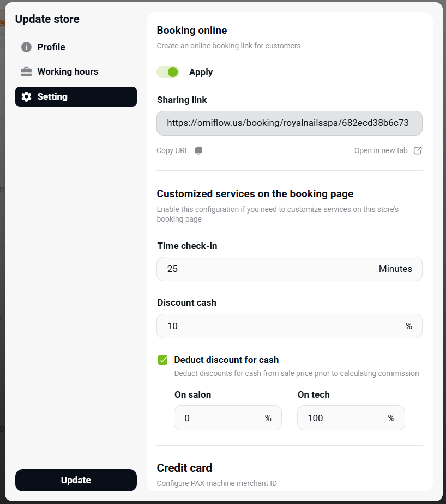Click the Working hours briefcase icon
The image size is (446, 504).
coord(26,72)
